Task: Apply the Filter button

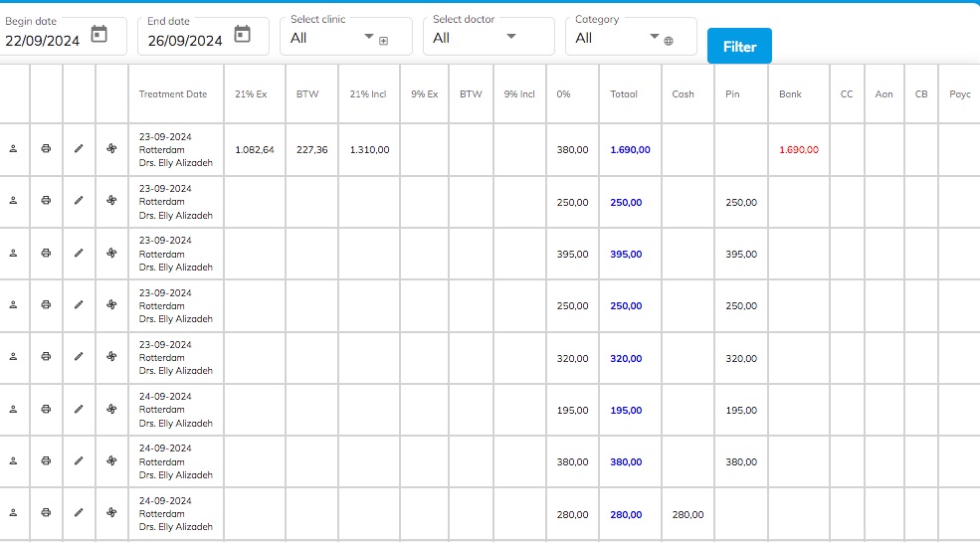Action: [x=739, y=46]
